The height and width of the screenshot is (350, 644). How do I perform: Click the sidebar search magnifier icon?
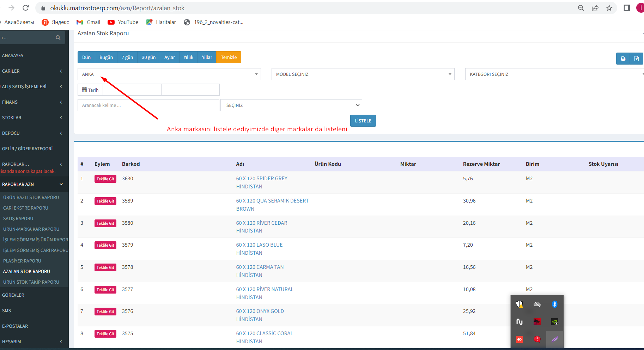[58, 38]
